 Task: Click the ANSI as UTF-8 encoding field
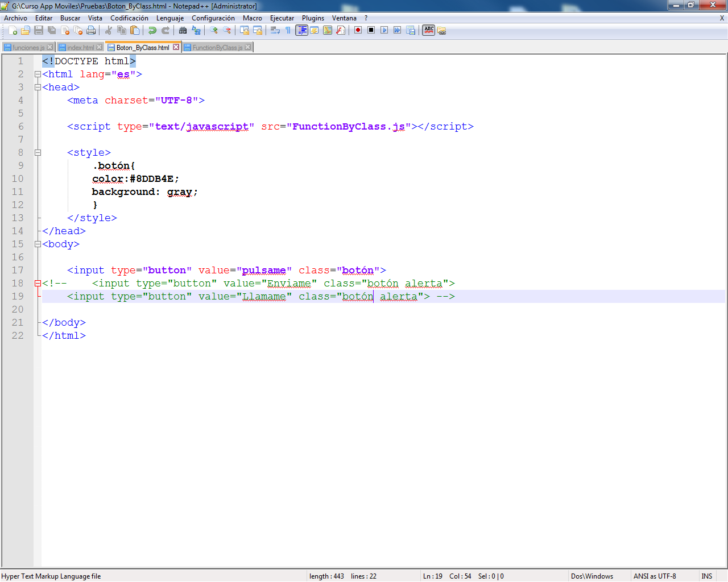664,576
